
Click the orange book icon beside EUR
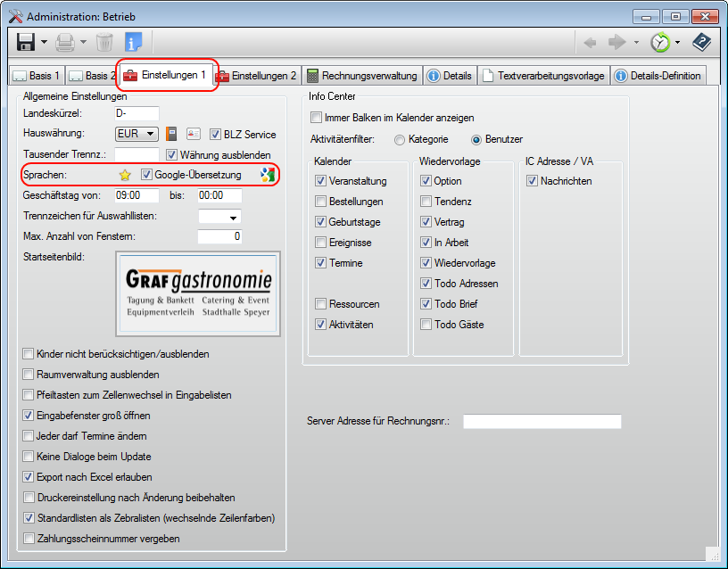point(173,135)
